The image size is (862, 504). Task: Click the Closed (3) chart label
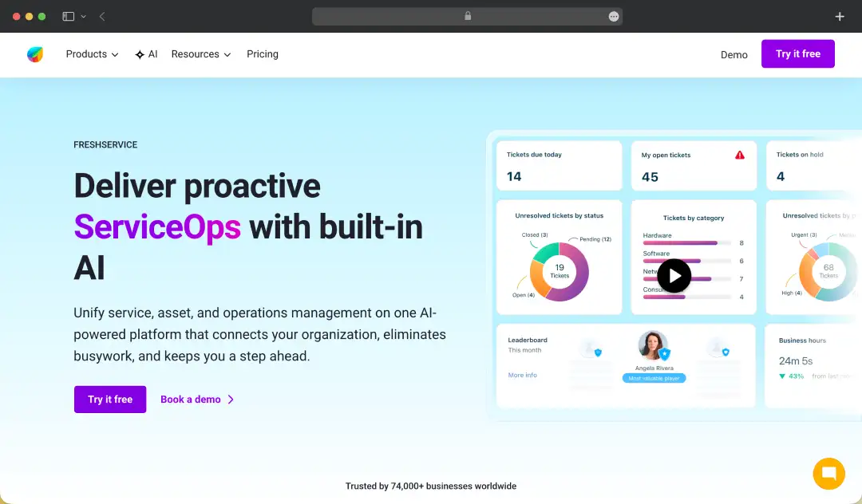pos(535,235)
